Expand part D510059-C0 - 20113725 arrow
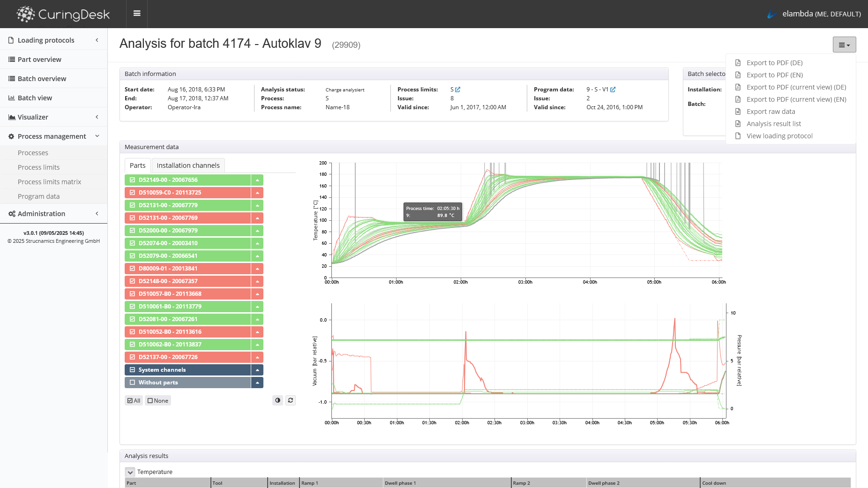This screenshot has width=868, height=488. tap(257, 193)
